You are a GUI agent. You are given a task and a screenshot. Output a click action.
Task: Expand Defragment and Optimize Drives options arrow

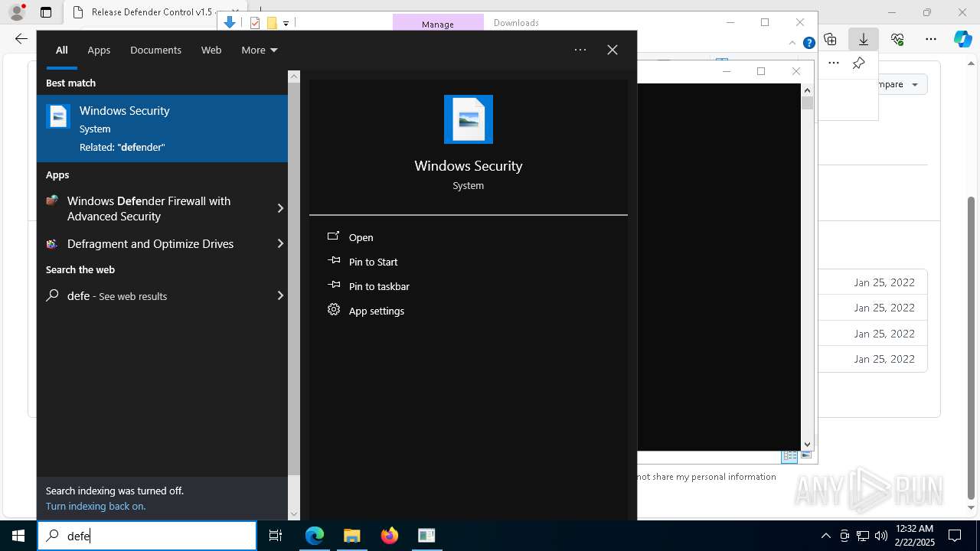280,243
